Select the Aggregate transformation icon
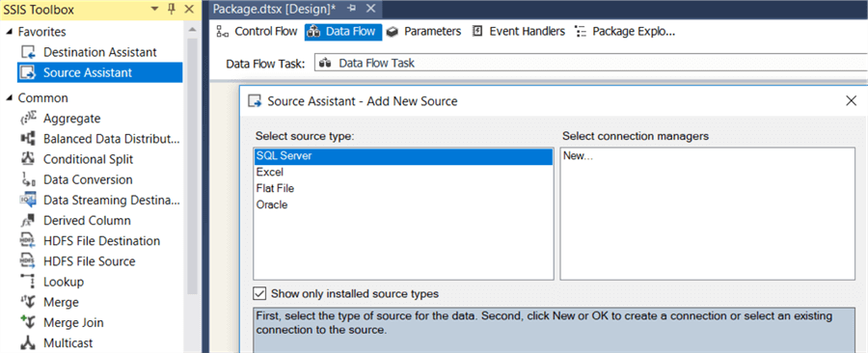This screenshot has height=353, width=868. 28,119
